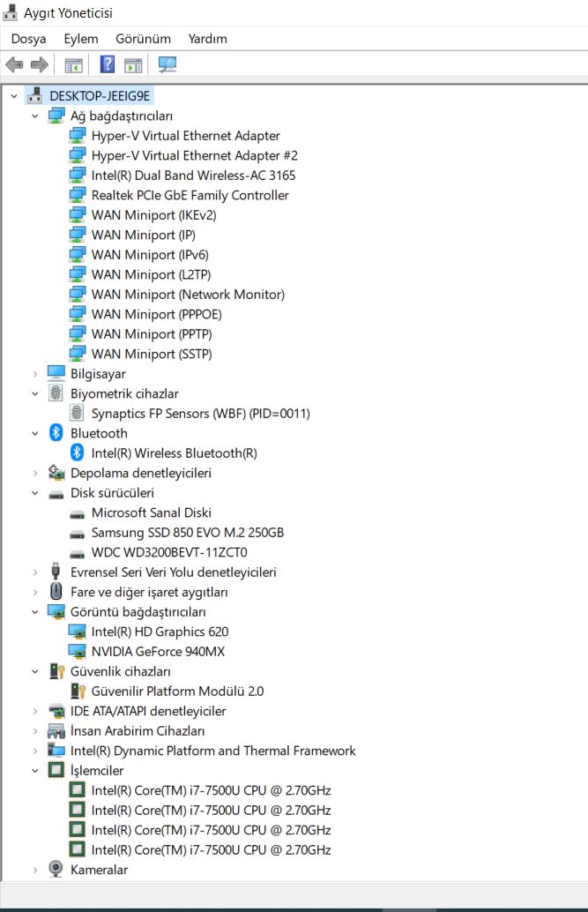
Task: Click the key icon beside Güvenlik cihazları
Action: tap(56, 671)
